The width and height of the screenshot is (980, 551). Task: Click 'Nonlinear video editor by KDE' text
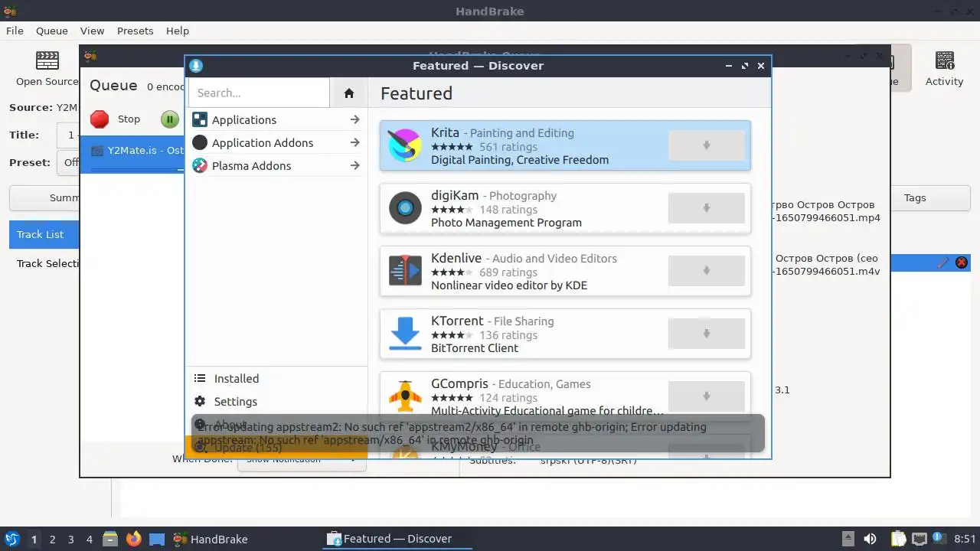[x=509, y=285]
